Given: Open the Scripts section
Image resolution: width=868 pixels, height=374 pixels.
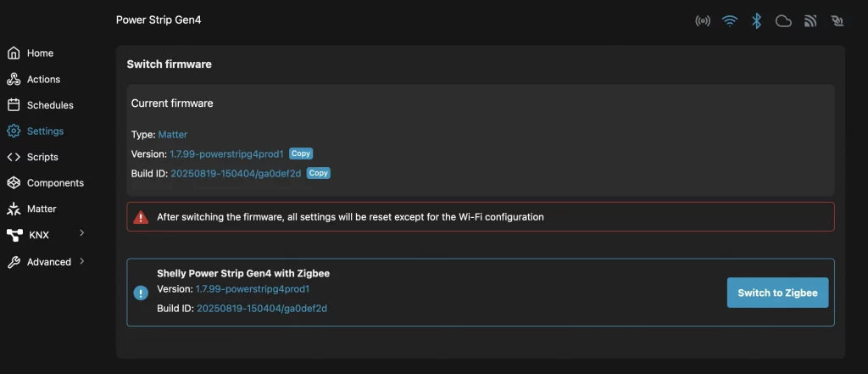Looking at the screenshot, I should pos(42,157).
